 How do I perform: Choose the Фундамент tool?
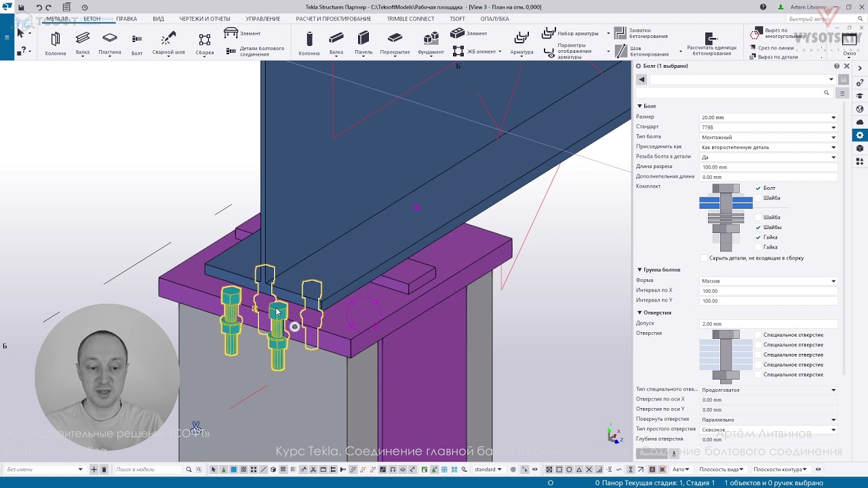tap(431, 43)
